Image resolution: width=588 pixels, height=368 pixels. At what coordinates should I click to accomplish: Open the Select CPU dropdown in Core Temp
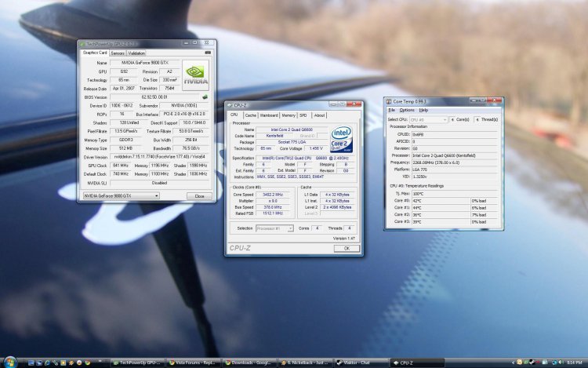429,120
